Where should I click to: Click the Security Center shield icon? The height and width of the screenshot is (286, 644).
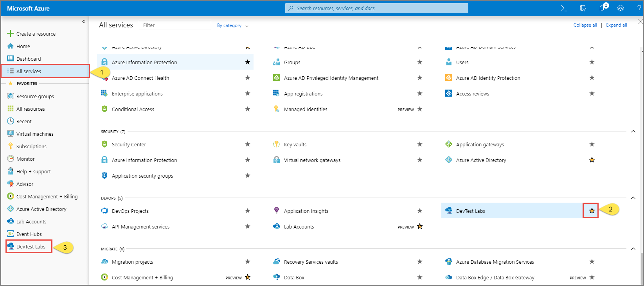[x=104, y=144]
